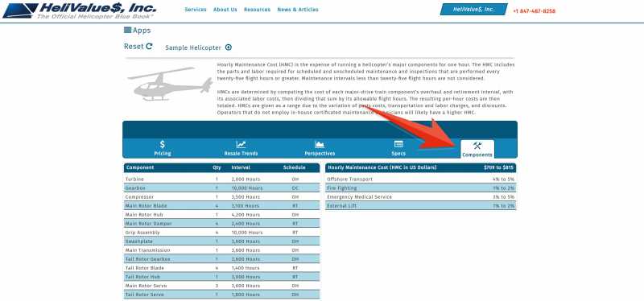Click the HeliValue$ logo
This screenshot has width=644, height=301.
79,10
